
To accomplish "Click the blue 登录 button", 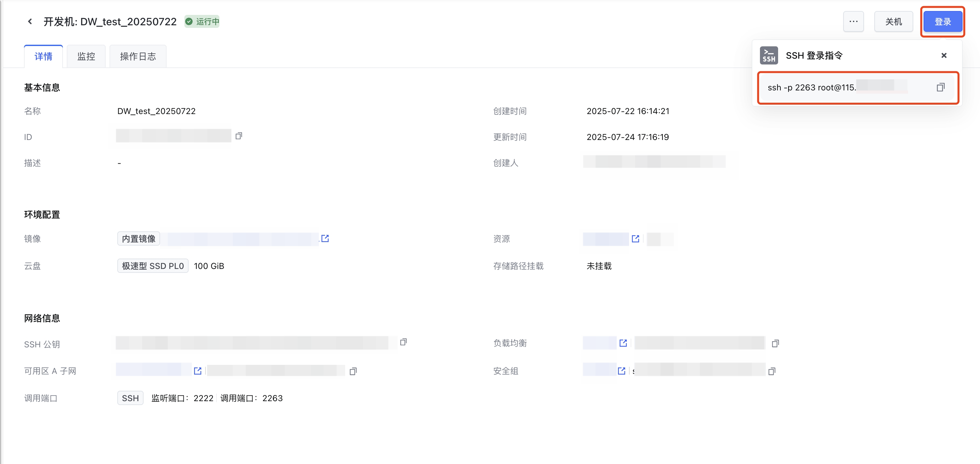I will tap(942, 22).
